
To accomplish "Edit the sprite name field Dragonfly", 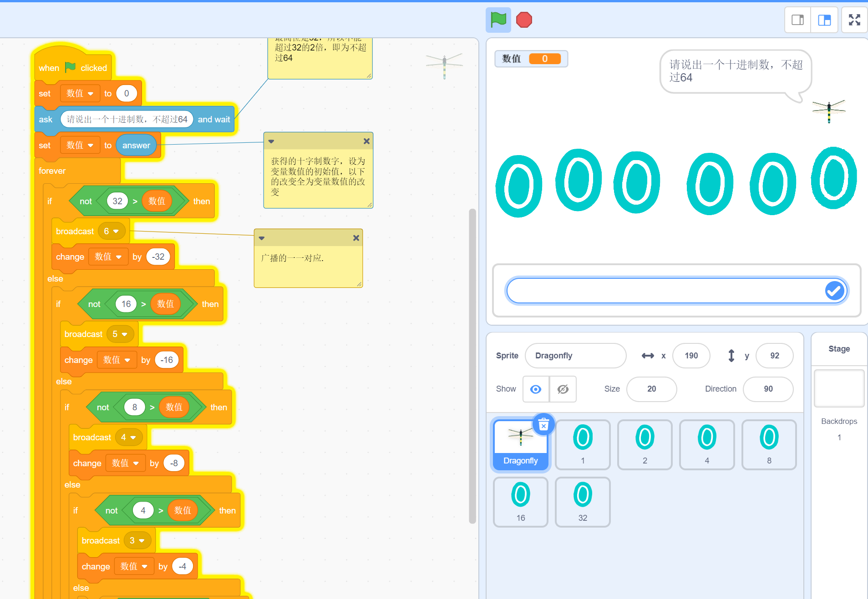I will (575, 356).
